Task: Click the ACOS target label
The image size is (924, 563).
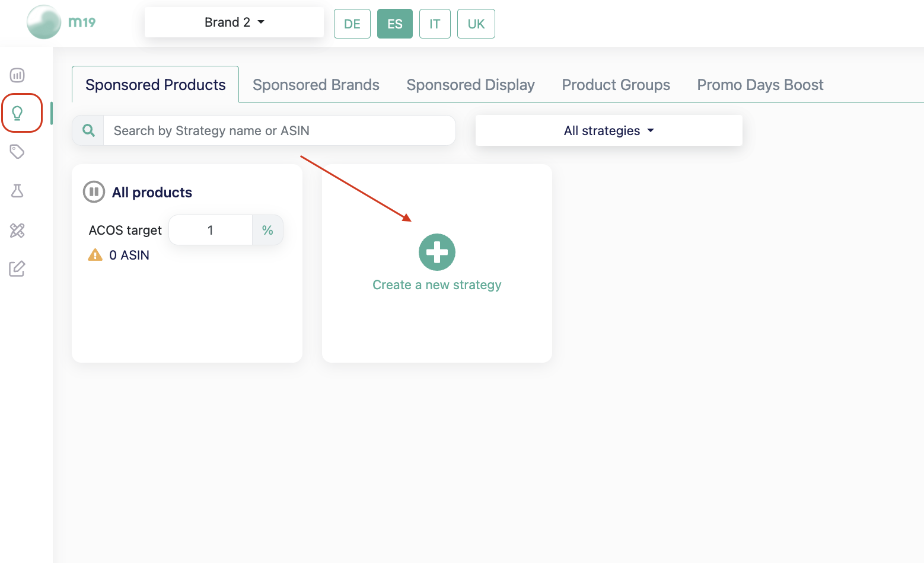Action: 125,231
